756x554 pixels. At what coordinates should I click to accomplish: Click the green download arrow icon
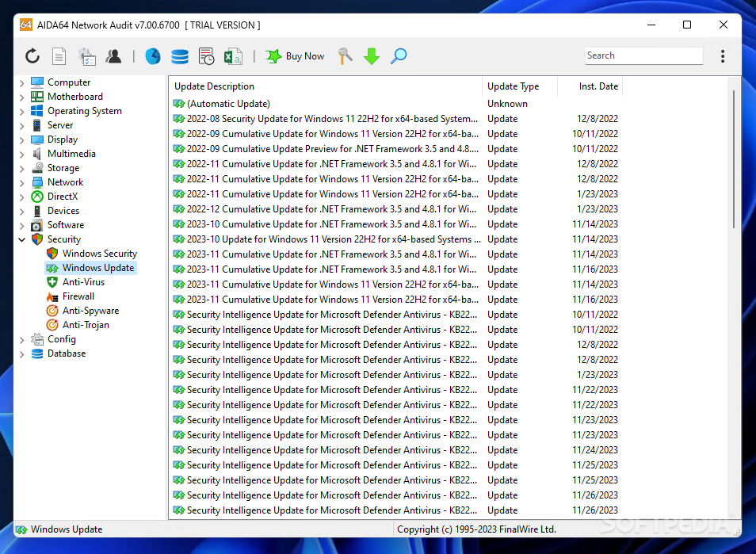[372, 56]
